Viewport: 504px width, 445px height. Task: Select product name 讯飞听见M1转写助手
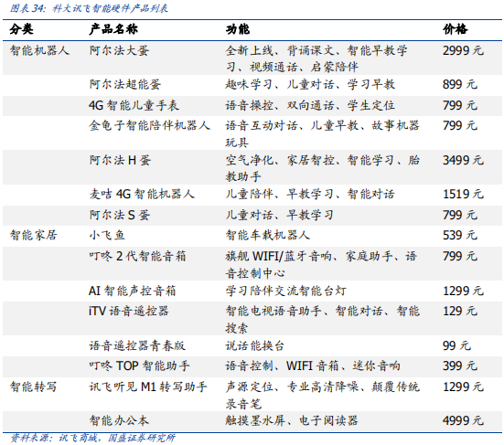(x=148, y=387)
